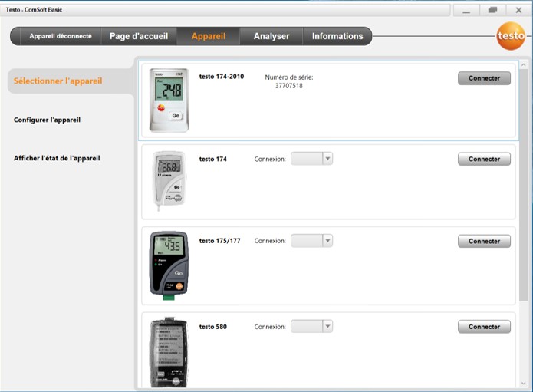Open the Analyser tab
533x392 pixels.
(x=271, y=36)
